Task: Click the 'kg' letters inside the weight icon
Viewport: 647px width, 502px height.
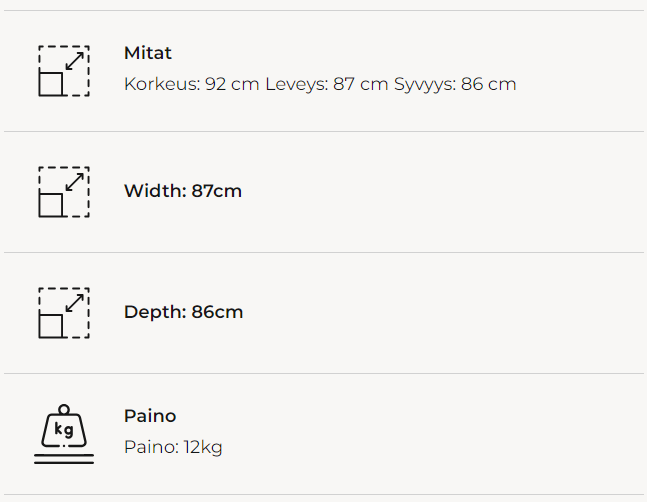Action: (64, 430)
